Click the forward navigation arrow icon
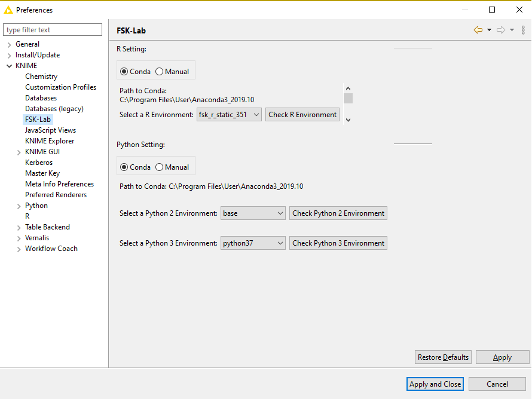The width and height of the screenshot is (532, 401). [501, 30]
